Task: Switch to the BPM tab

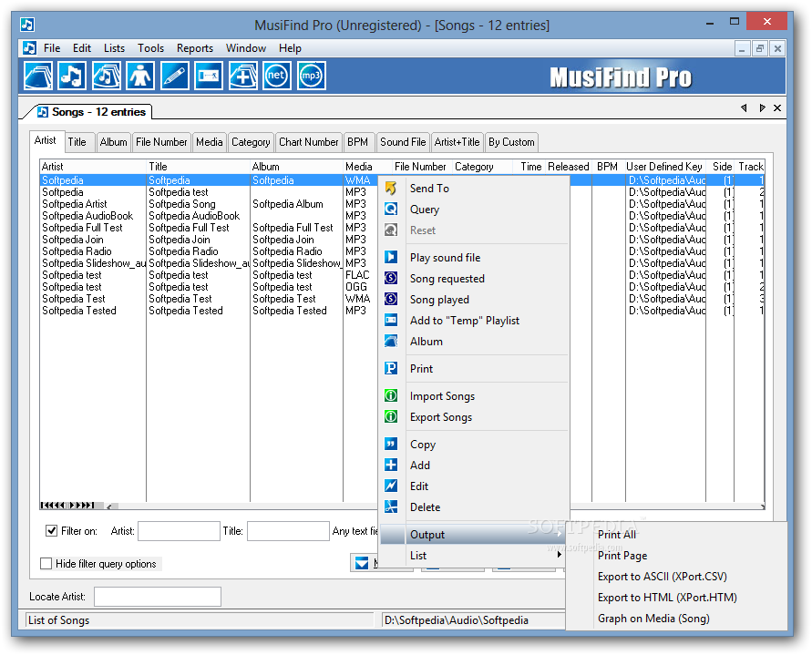Action: (358, 142)
